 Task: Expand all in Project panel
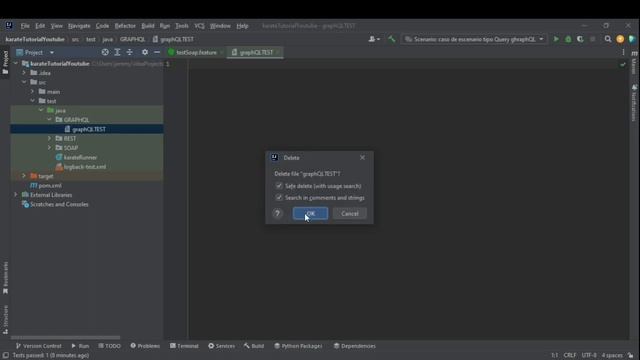pyautogui.click(x=117, y=52)
